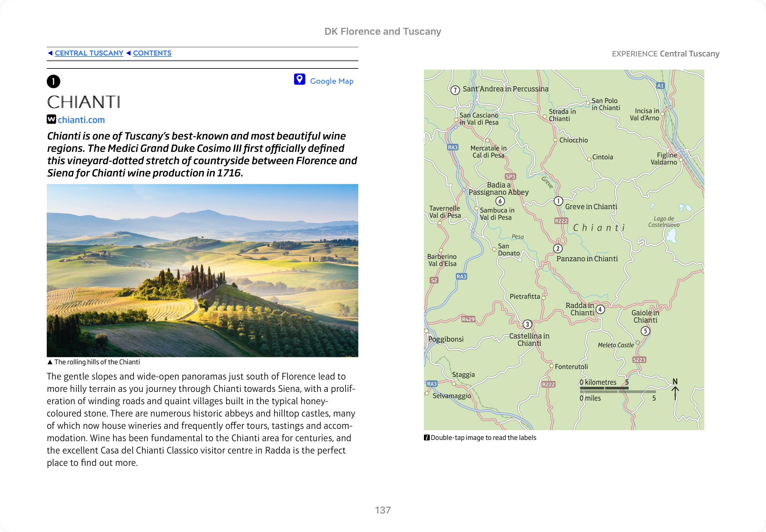Click the black number 1 heading badge

tap(53, 82)
